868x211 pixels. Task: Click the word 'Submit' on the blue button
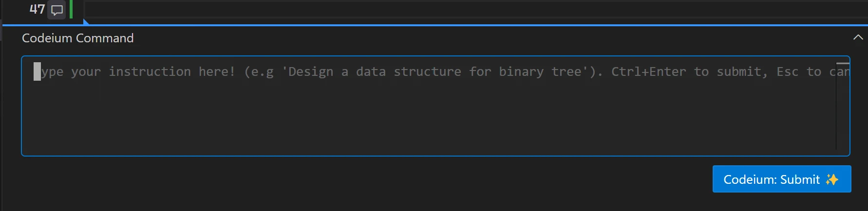point(800,179)
